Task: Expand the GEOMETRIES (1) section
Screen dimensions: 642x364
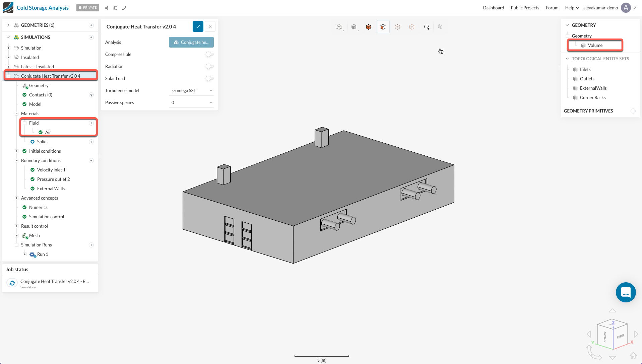Action: click(8, 25)
